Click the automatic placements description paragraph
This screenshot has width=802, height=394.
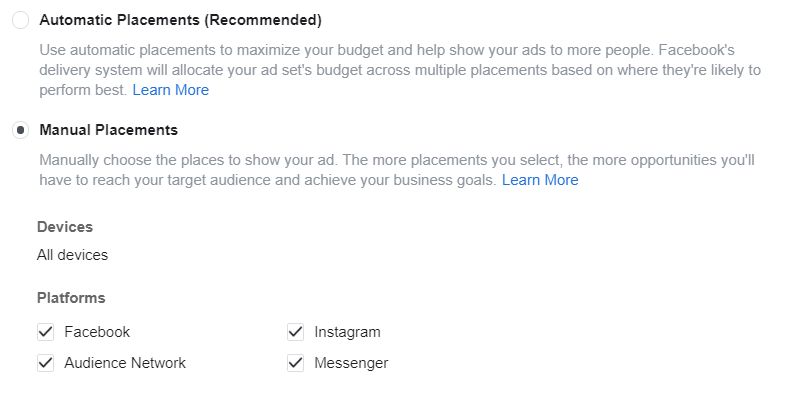400,70
